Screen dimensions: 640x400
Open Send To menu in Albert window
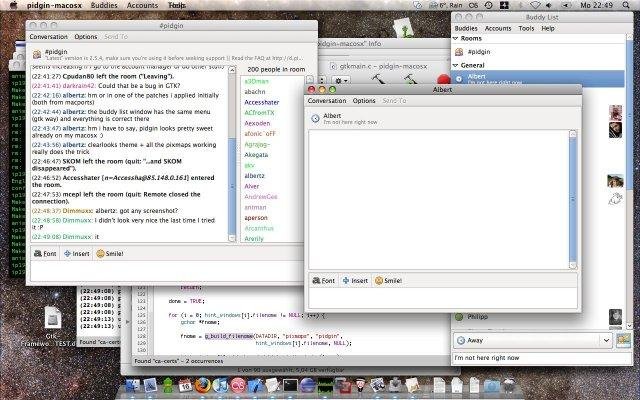tap(394, 100)
